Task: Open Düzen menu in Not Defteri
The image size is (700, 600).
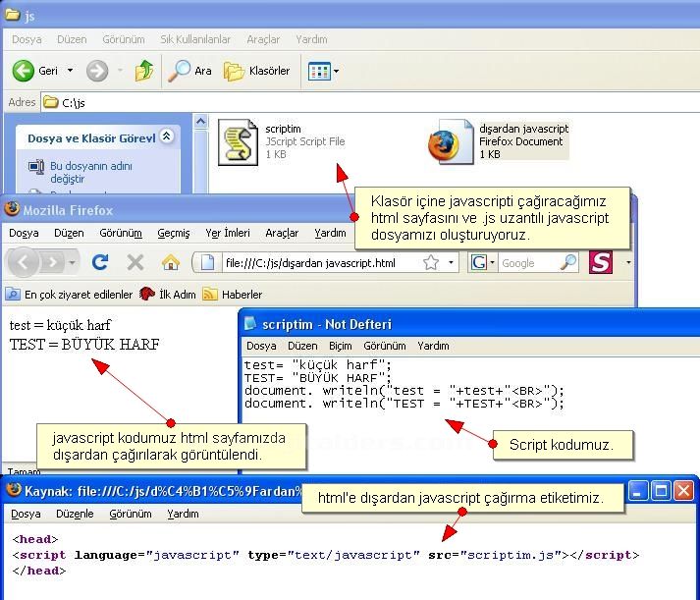Action: 302,346
